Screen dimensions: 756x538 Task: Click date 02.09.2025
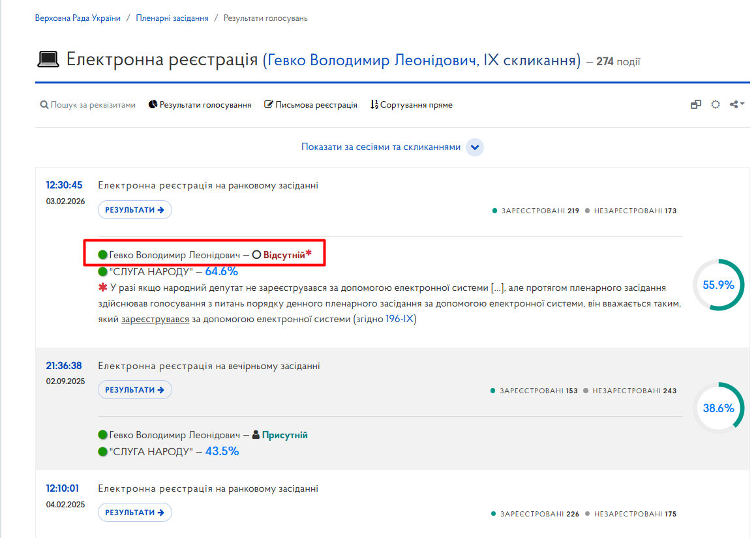point(65,381)
